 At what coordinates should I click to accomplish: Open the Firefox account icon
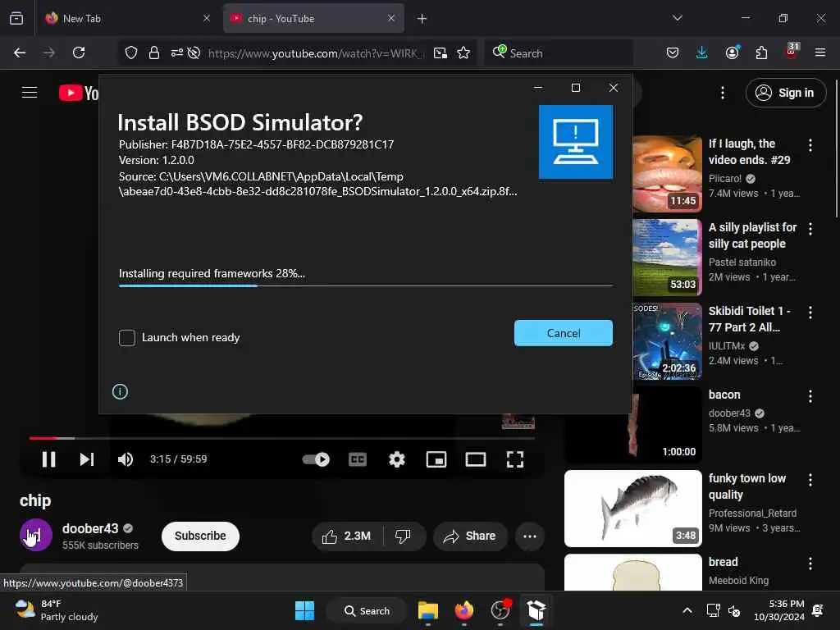pos(733,52)
